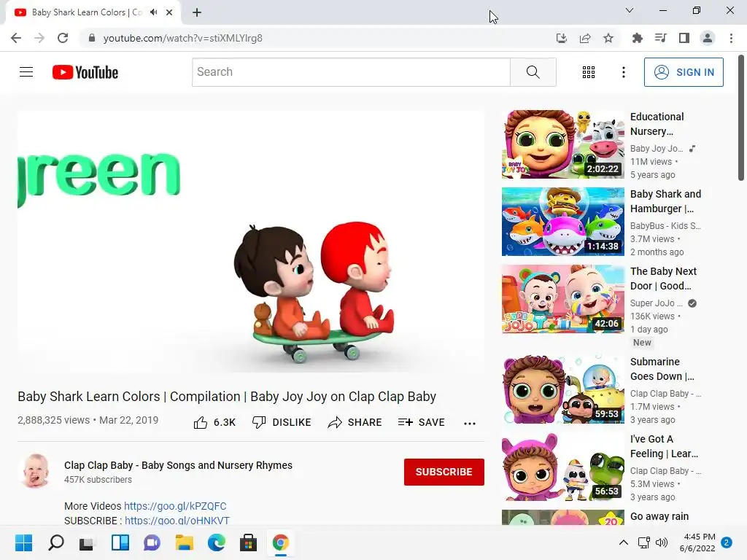This screenshot has width=747, height=560.
Task: Pause the playing video player
Action: [x=251, y=241]
